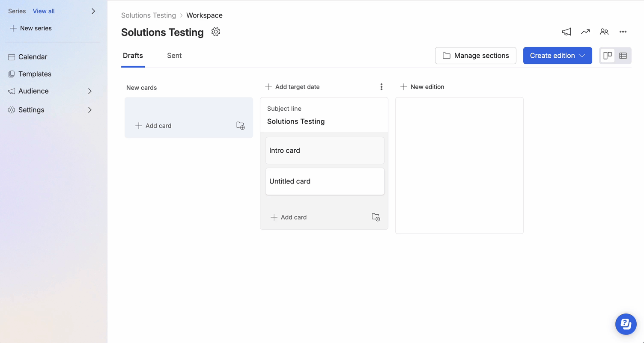This screenshot has height=343, width=644.
Task: Click the folder icon in Manage sections
Action: [x=447, y=56]
